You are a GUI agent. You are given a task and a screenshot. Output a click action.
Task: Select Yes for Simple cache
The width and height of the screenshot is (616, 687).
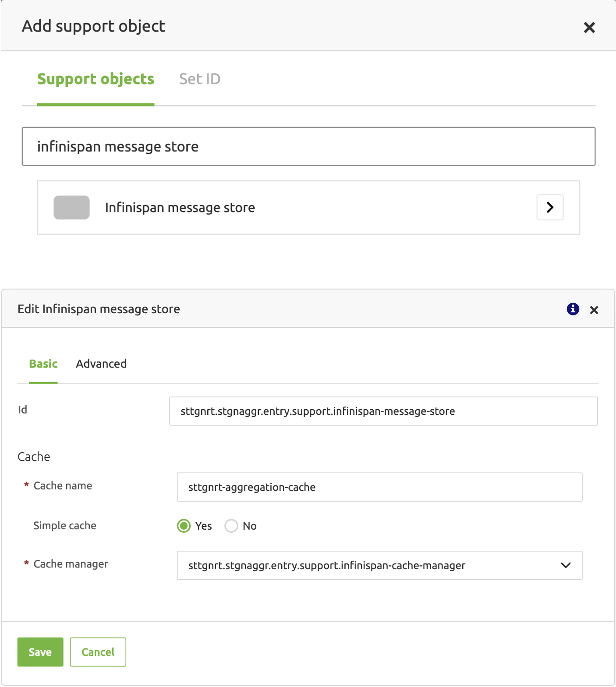pos(184,526)
